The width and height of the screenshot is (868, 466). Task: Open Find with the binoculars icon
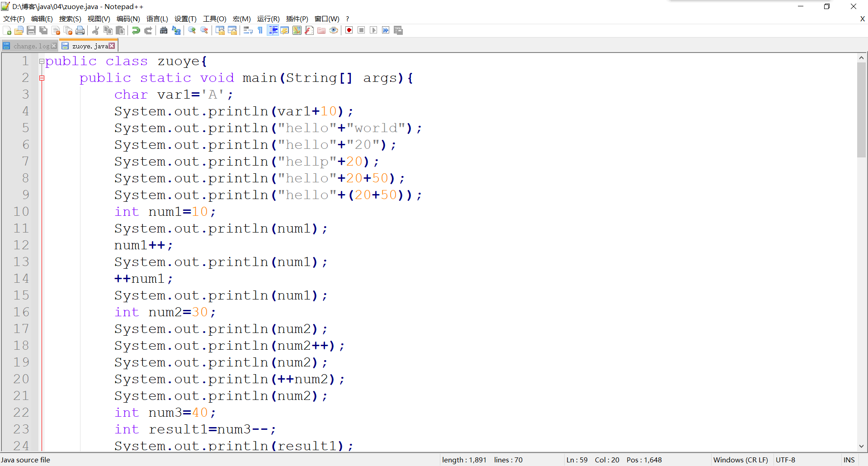click(x=164, y=30)
